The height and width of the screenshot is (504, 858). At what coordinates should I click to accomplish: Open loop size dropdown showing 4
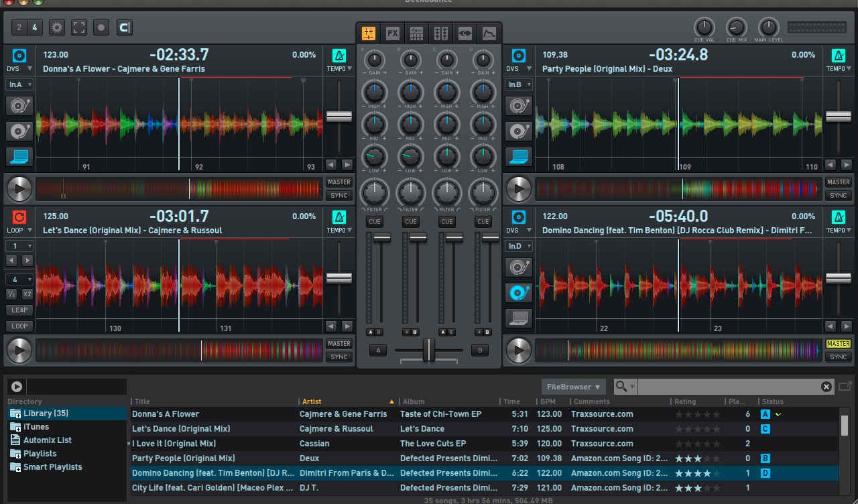click(x=19, y=279)
